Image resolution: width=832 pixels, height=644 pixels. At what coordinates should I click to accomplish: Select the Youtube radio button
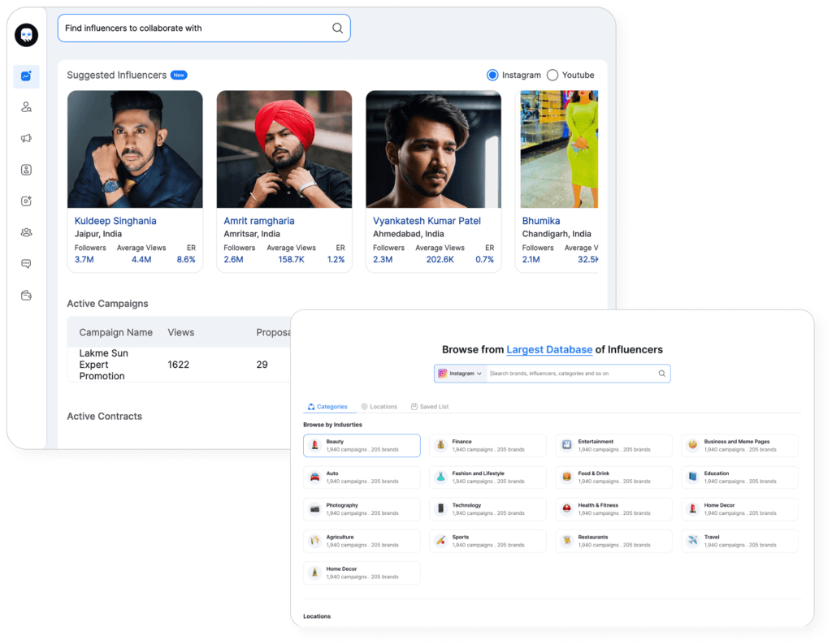click(x=552, y=75)
